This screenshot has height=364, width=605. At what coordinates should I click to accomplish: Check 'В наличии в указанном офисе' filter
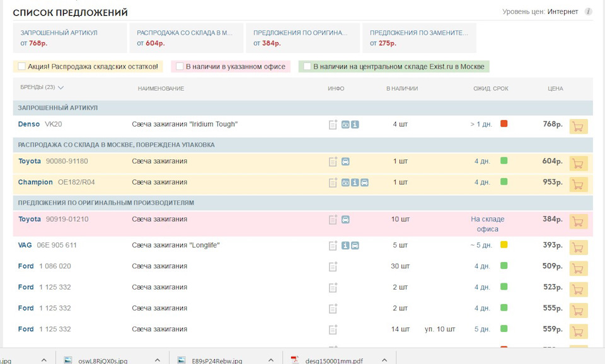180,66
